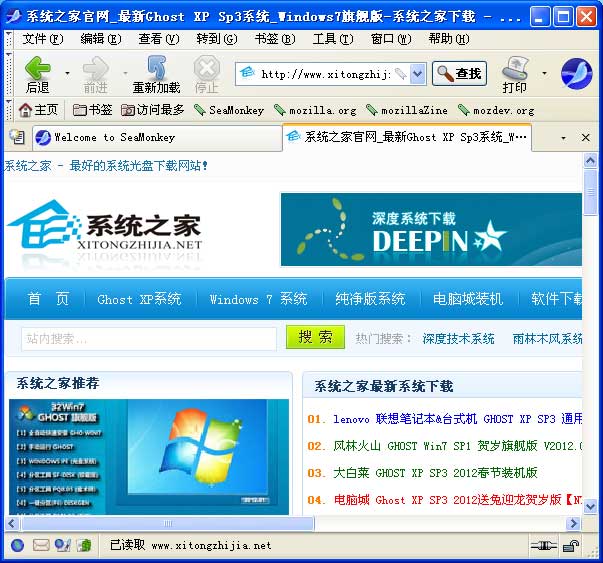
Task: Click the greyed Forward arrow icon
Action: (x=96, y=67)
